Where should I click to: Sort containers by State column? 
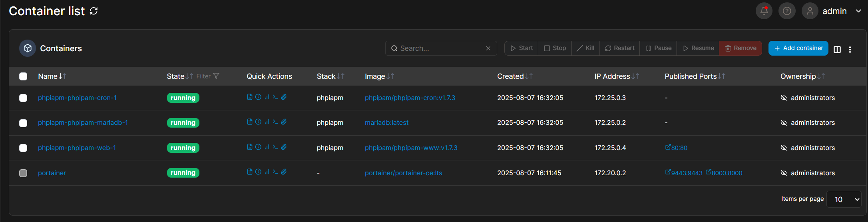coord(180,76)
